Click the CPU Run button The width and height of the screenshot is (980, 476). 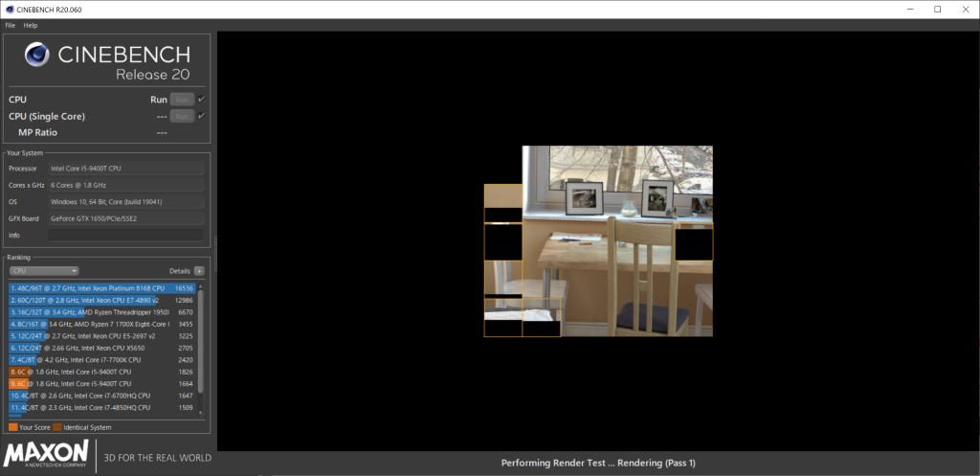pyautogui.click(x=182, y=100)
